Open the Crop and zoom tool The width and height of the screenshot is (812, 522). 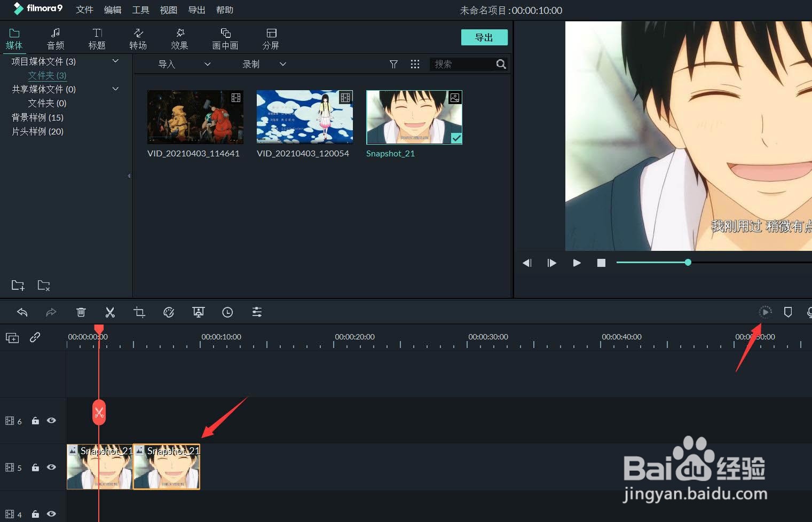(x=139, y=312)
